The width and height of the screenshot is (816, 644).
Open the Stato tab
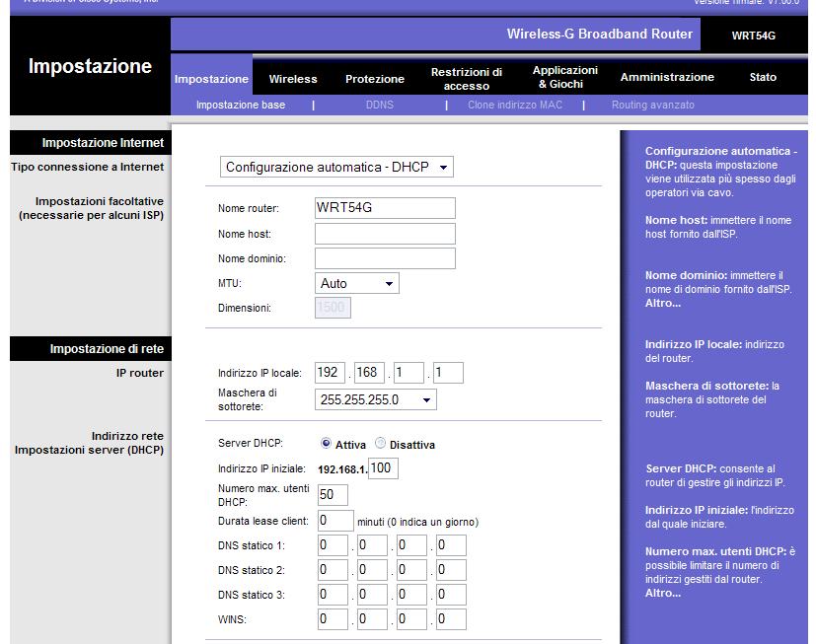tap(763, 77)
